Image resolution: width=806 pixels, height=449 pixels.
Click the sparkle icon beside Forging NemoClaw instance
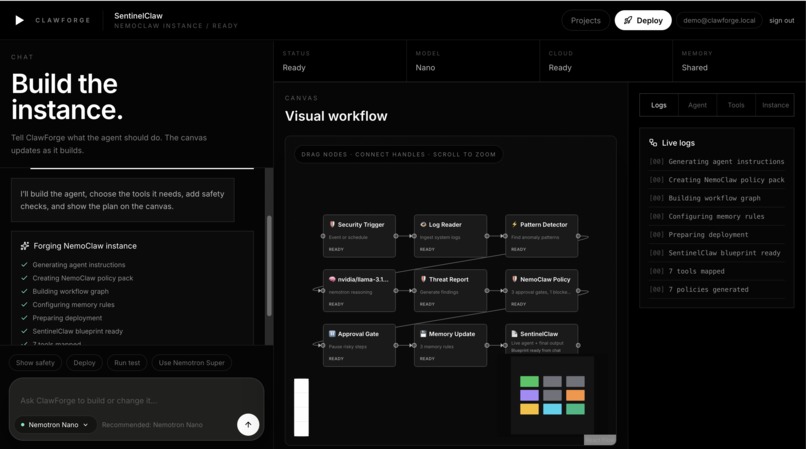(x=25, y=246)
